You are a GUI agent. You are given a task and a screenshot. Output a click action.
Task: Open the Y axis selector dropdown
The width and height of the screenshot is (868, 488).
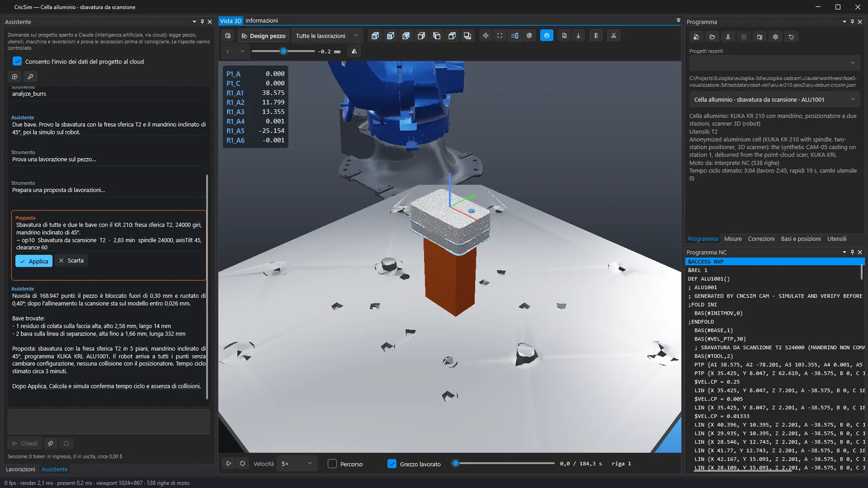[x=234, y=51]
